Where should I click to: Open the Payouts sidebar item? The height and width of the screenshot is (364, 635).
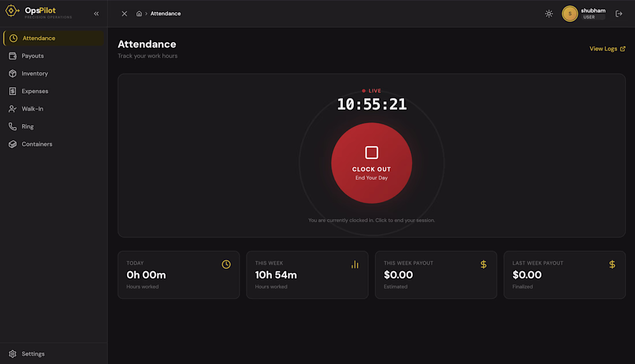(x=54, y=56)
